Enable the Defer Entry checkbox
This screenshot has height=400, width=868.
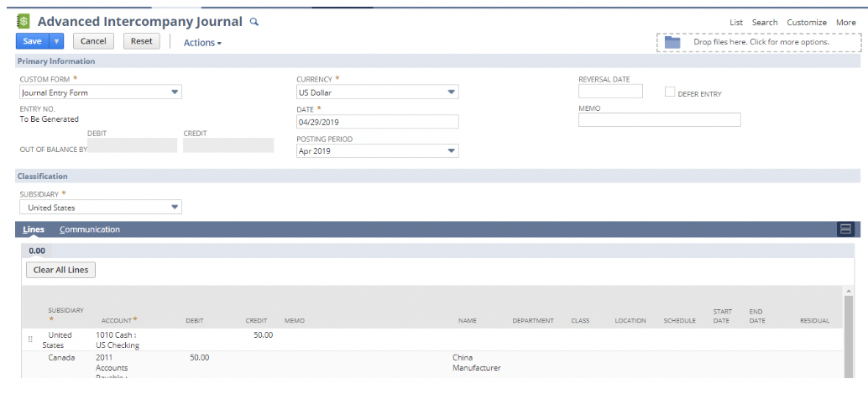coord(670,92)
